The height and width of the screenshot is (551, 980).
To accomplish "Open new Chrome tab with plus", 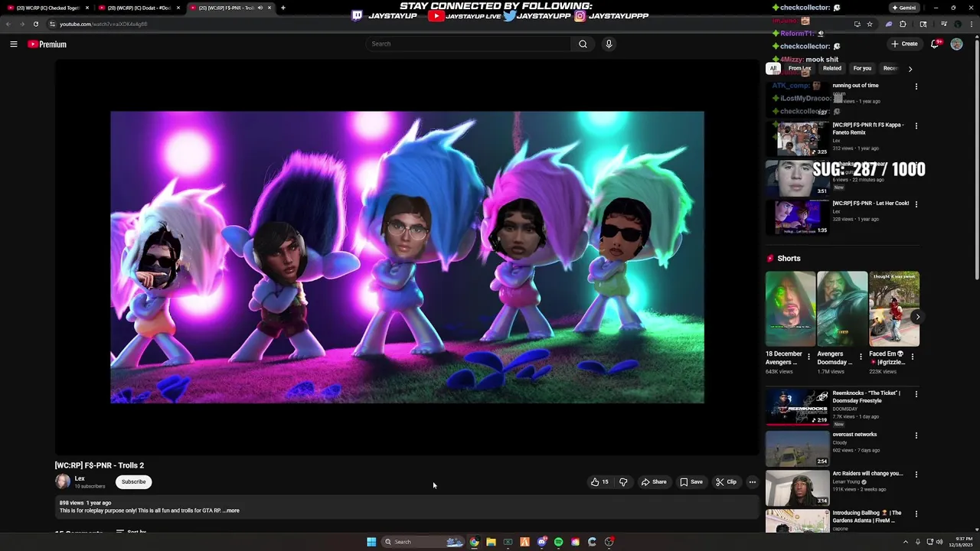I will coord(283,8).
